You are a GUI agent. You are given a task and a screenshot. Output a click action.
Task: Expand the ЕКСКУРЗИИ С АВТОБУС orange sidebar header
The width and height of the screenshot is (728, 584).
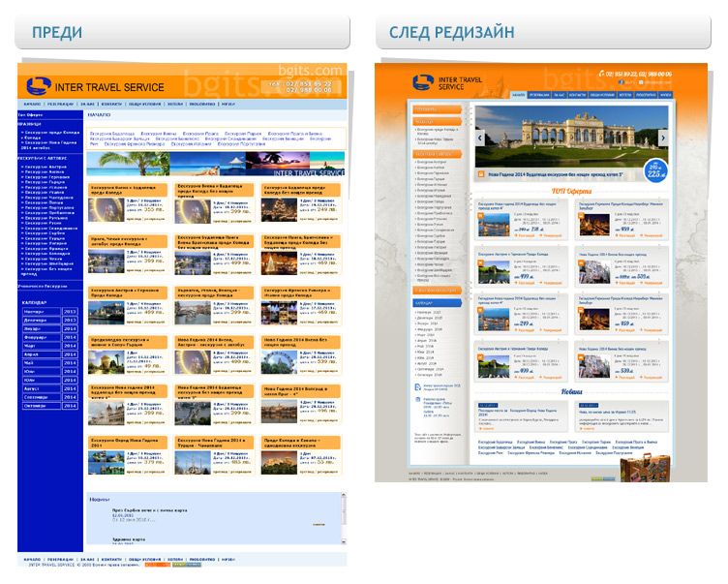[x=439, y=155]
